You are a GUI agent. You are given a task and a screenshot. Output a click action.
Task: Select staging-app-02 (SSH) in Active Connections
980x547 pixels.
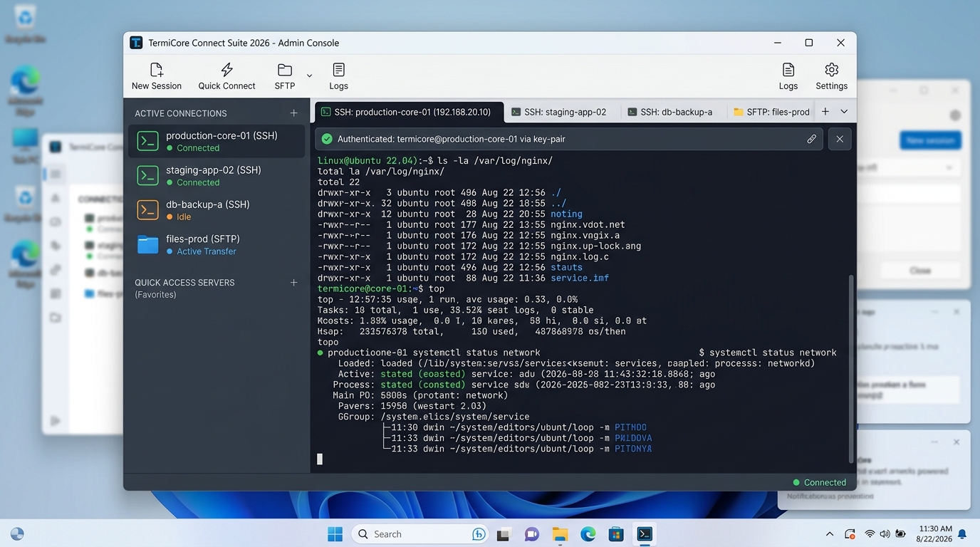click(217, 175)
